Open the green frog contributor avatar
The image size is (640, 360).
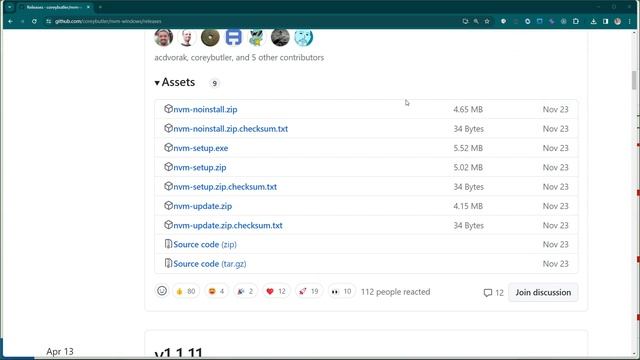click(257, 38)
